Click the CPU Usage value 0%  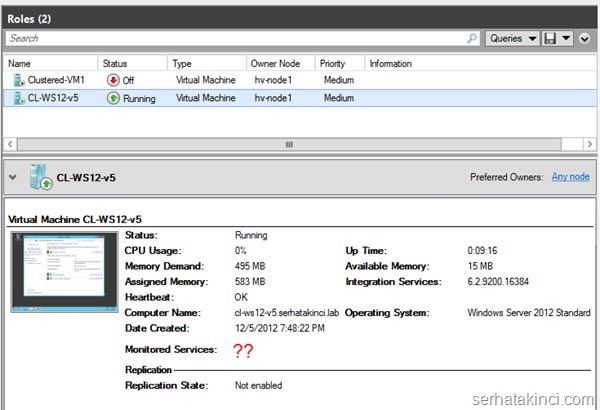pos(241,251)
